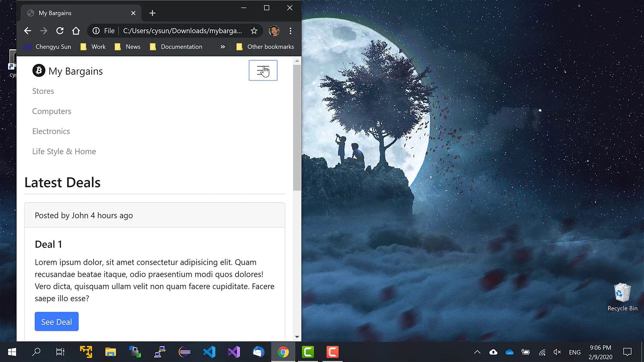Screen dimensions: 644x362
Task: Bookmark this page with the star icon
Action: click(254, 31)
